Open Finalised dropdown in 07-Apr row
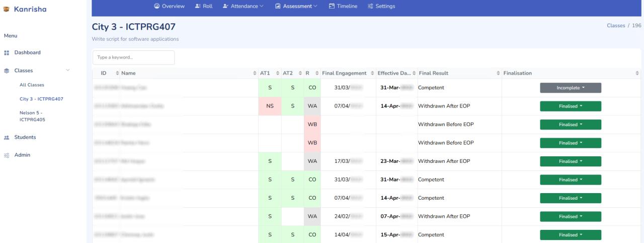Image resolution: width=644 pixels, height=243 pixels. coord(571,216)
